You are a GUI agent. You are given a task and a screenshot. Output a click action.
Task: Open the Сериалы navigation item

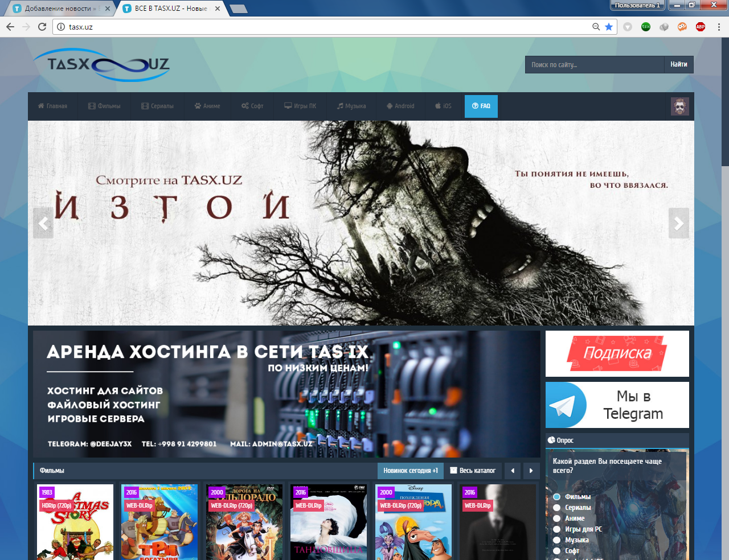tap(158, 106)
